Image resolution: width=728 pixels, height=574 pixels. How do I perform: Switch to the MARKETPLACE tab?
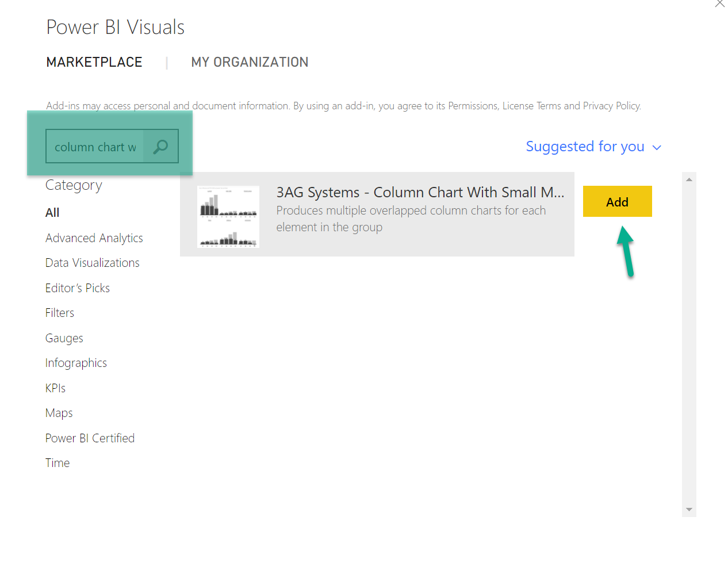click(x=94, y=62)
